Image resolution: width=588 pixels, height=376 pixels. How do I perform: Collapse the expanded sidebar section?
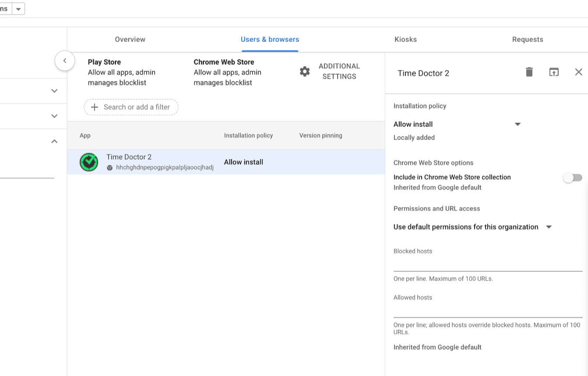click(x=54, y=141)
